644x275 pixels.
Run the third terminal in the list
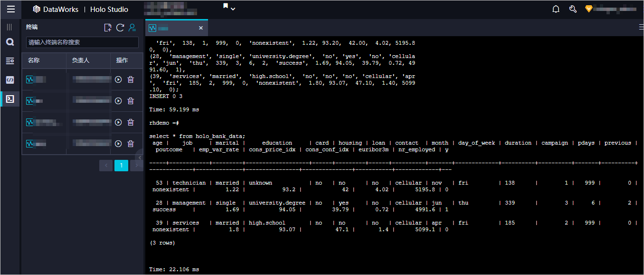coord(118,122)
